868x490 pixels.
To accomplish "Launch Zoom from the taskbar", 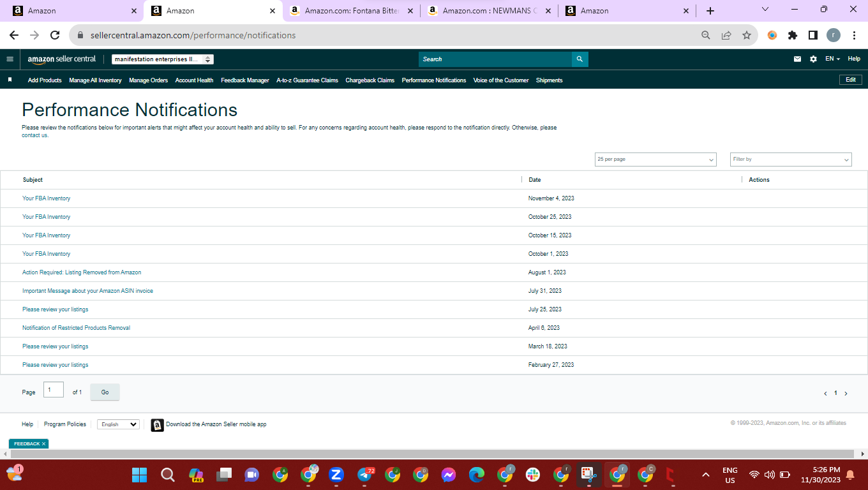I will point(336,475).
